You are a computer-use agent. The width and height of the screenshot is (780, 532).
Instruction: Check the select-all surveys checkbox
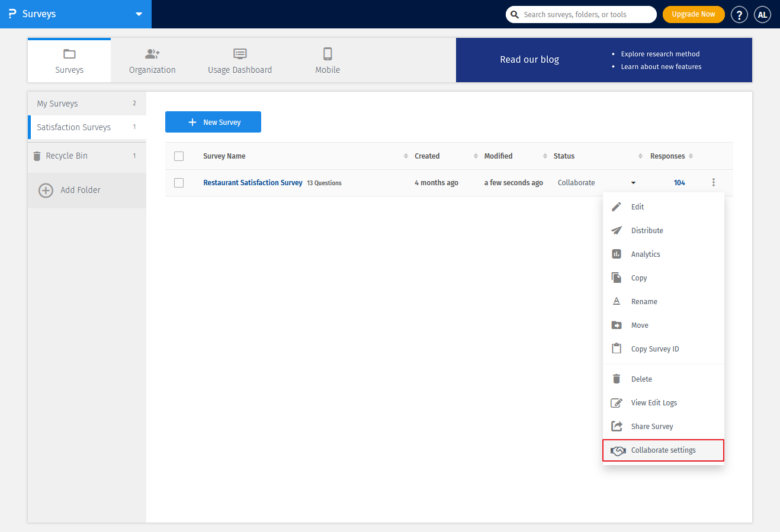click(179, 156)
